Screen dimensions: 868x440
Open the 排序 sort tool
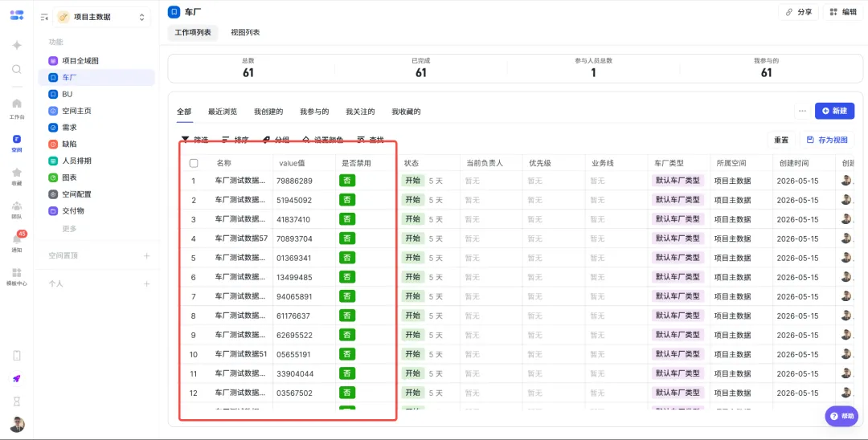click(235, 139)
